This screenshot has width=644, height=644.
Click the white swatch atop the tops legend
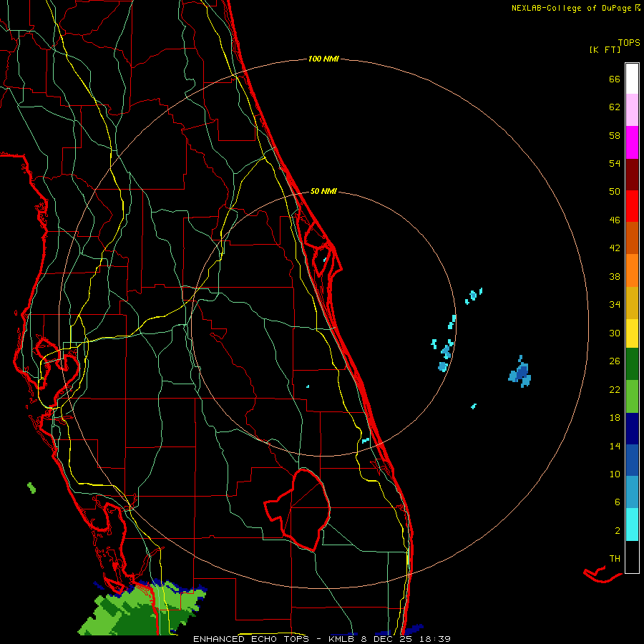tap(632, 79)
